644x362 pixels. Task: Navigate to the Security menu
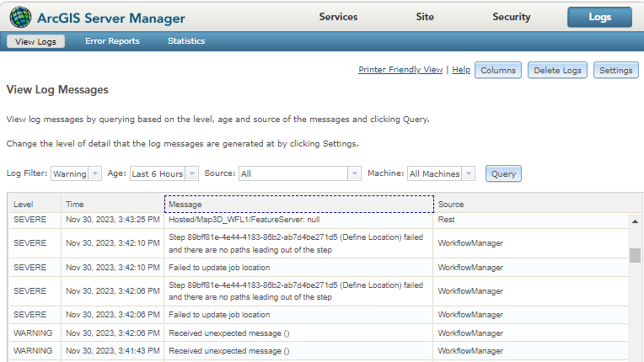(512, 17)
